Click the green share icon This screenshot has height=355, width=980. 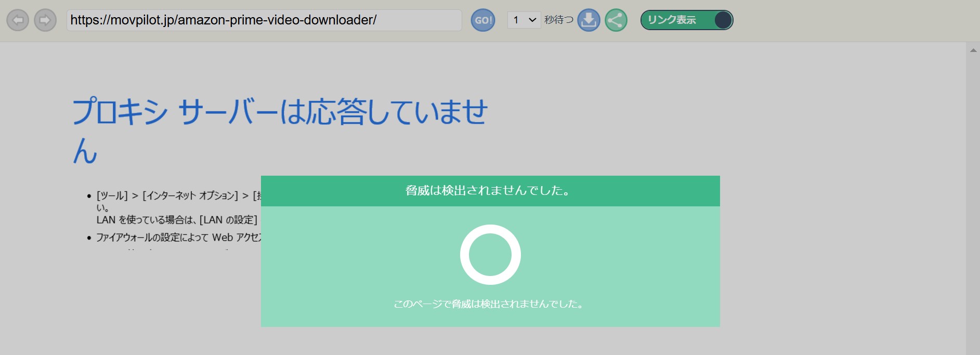[x=616, y=20]
